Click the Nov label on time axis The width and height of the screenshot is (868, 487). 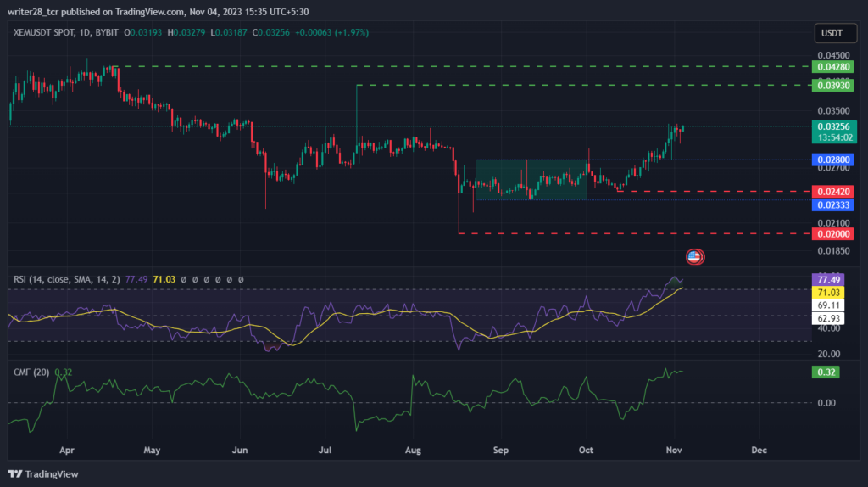pyautogui.click(x=674, y=450)
